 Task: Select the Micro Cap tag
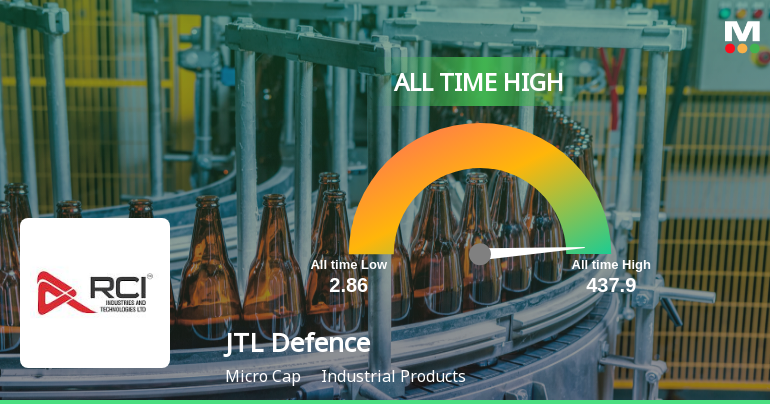click(x=263, y=377)
